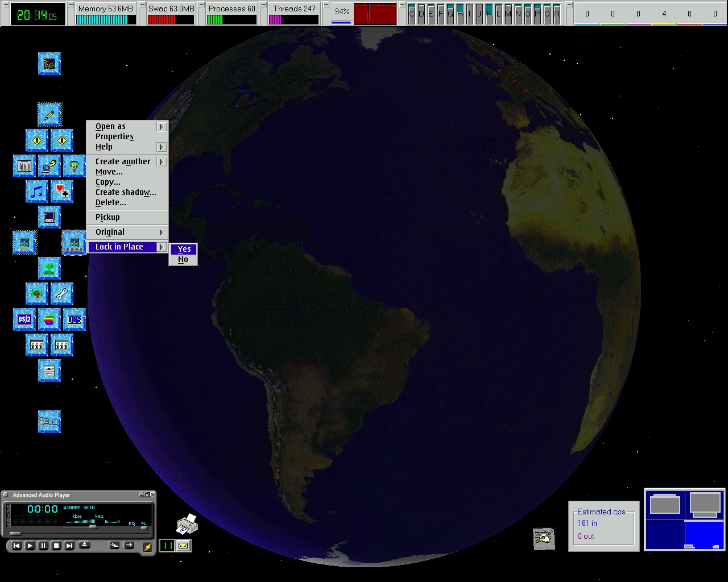The width and height of the screenshot is (728, 582).
Task: Choose Delete... from the context menu
Action: coord(127,202)
